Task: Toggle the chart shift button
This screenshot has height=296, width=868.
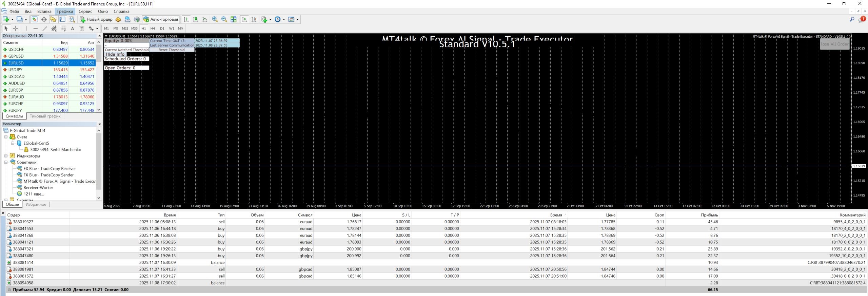Action: click(254, 19)
